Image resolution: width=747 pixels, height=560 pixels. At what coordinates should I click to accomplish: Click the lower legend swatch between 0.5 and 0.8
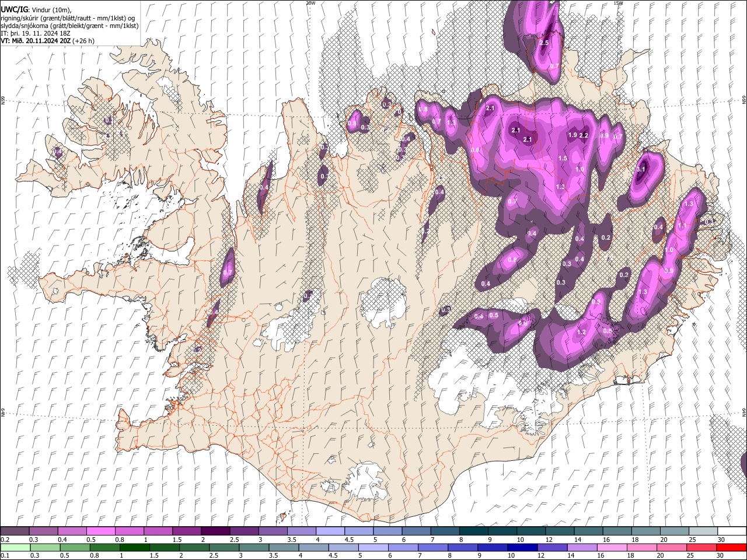75,547
